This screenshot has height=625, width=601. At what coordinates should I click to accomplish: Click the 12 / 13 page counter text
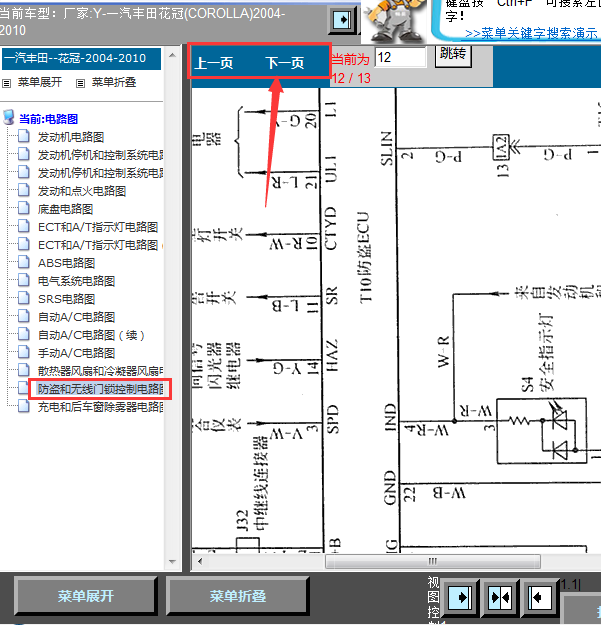pyautogui.click(x=351, y=78)
